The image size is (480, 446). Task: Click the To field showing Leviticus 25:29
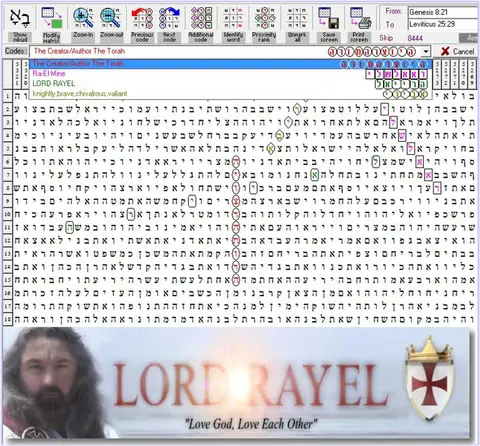444,24
